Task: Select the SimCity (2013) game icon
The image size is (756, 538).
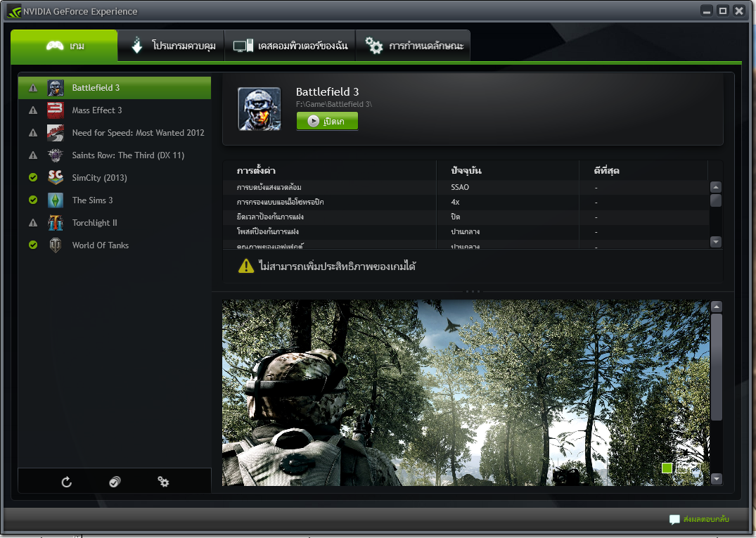Action: tap(56, 178)
